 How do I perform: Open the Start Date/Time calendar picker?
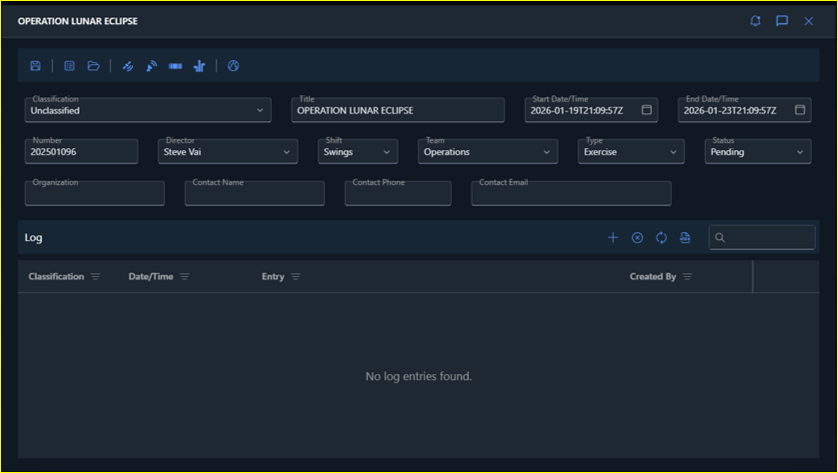[x=647, y=110]
